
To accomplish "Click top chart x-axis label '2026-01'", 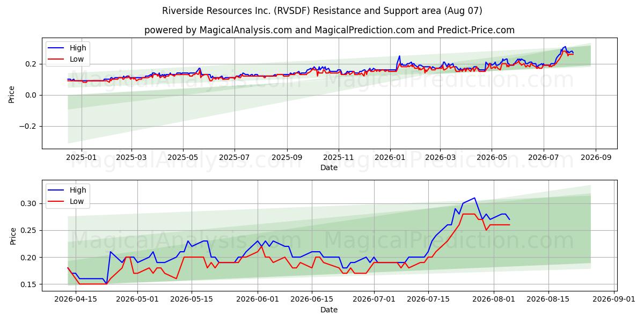I will [x=390, y=157].
